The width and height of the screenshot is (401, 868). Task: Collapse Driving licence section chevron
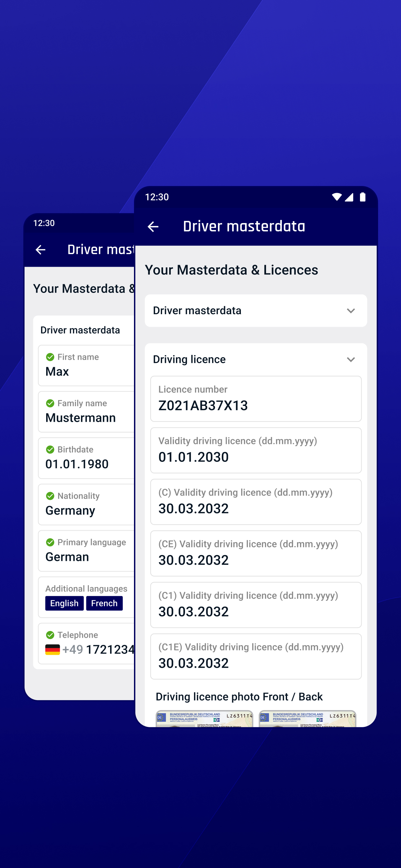(x=351, y=359)
